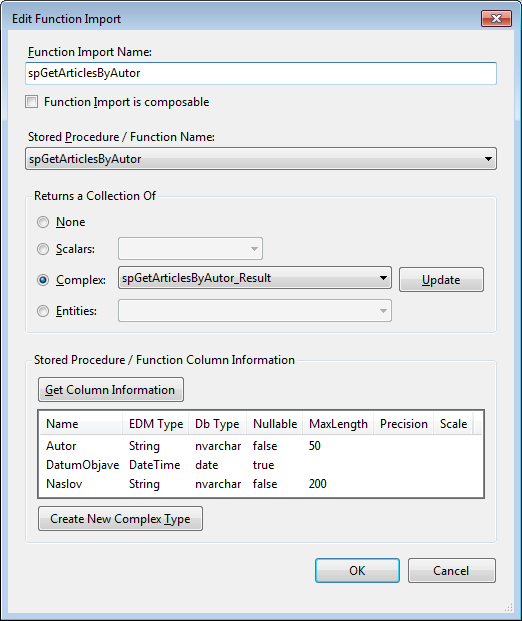Screen dimensions: 522x621
Task: Click Create New Complex Type button
Action: click(x=120, y=518)
